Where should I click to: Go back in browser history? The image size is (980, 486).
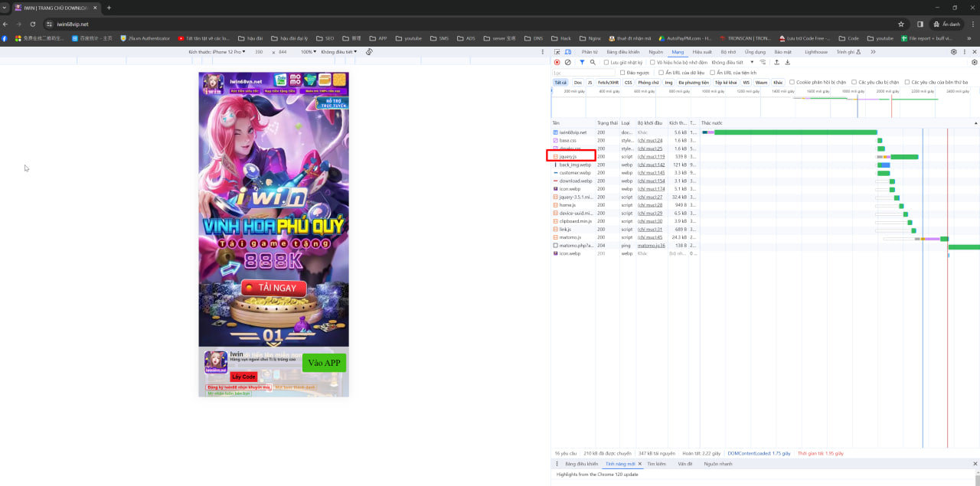(5, 24)
